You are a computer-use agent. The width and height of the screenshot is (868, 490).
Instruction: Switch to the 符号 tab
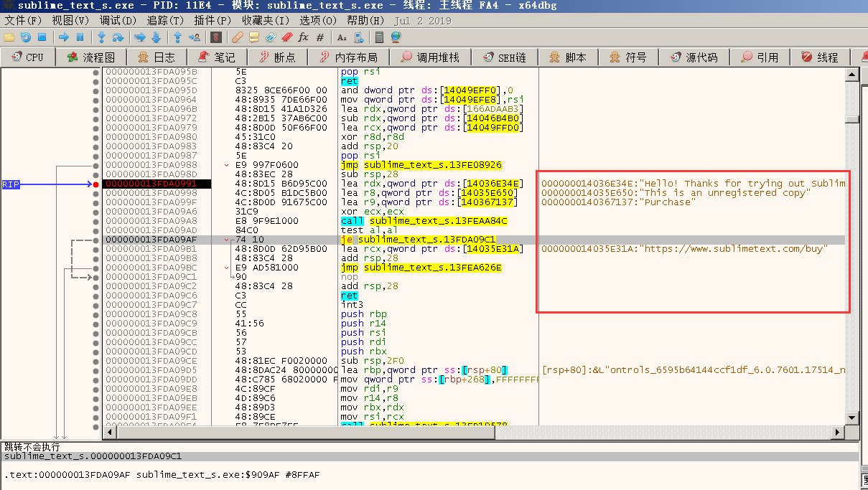pyautogui.click(x=628, y=57)
